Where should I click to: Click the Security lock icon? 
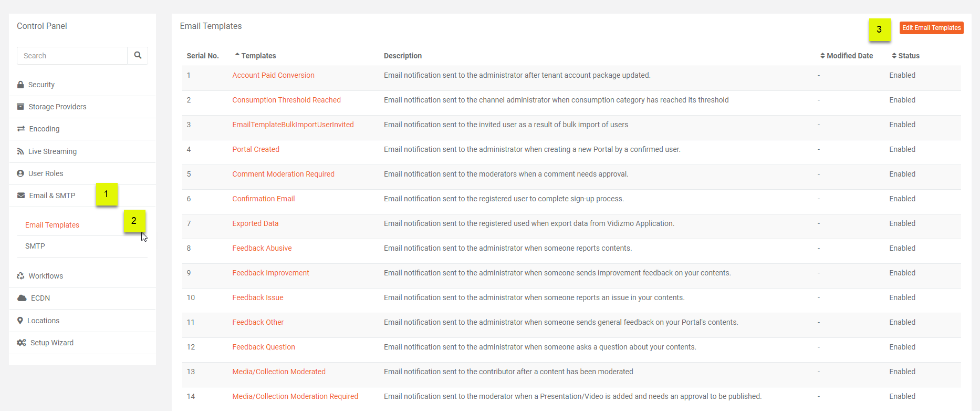[20, 85]
